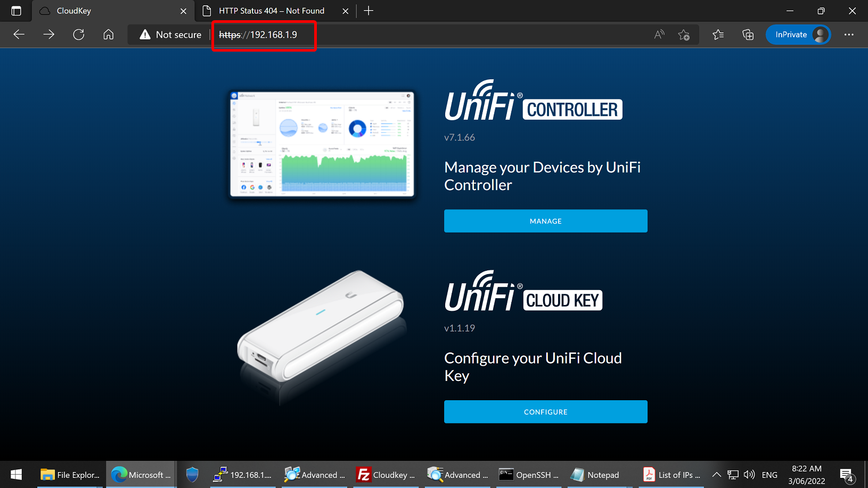
Task: Click the Not secure site warning
Action: (x=170, y=35)
